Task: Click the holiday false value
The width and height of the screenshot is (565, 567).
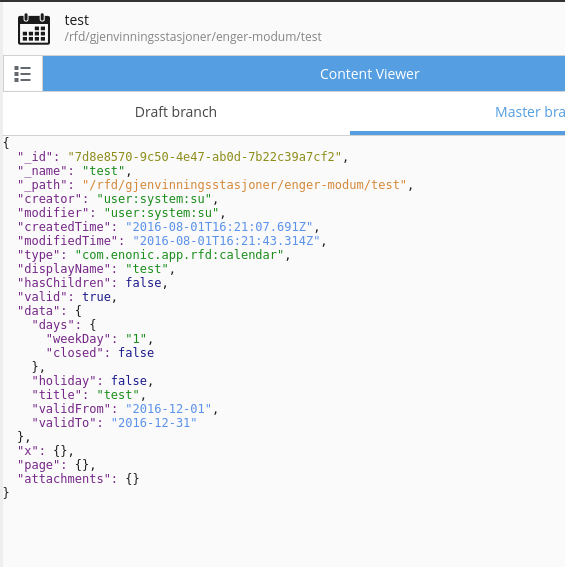Action: click(x=129, y=381)
